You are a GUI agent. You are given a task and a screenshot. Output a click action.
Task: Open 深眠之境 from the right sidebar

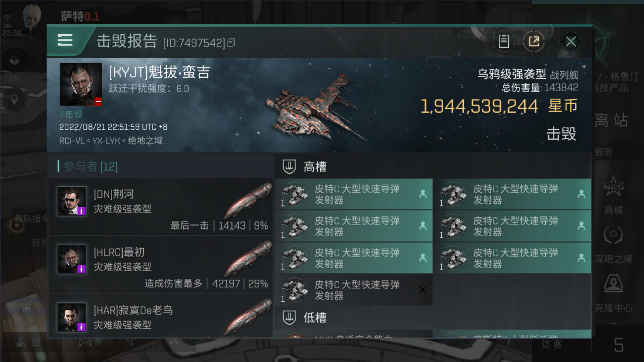tap(613, 244)
